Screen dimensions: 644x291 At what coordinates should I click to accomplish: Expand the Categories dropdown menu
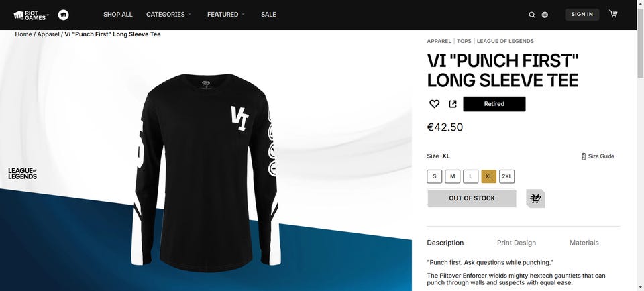point(169,14)
